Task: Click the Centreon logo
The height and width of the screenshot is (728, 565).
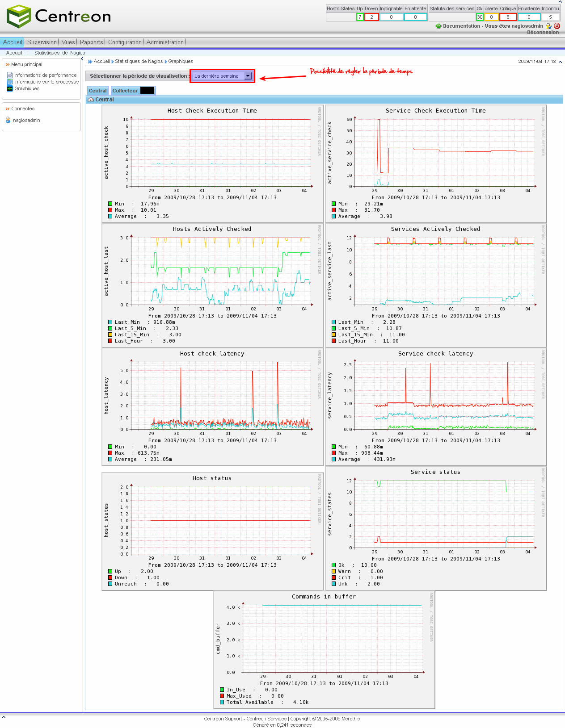Action: 59,17
